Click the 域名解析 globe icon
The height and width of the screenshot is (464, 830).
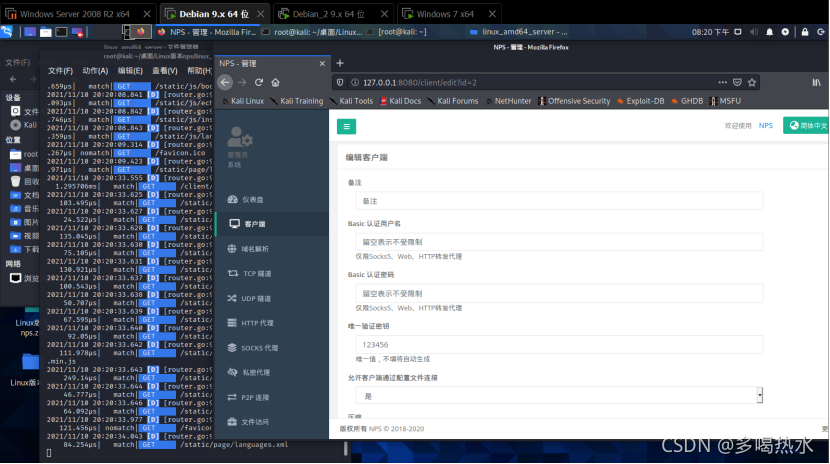coord(232,249)
